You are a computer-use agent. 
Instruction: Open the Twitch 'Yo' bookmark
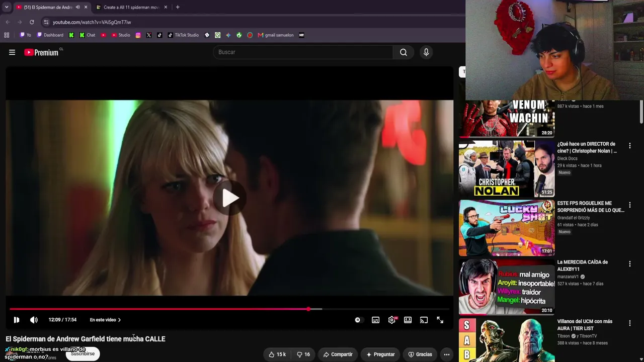click(x=25, y=35)
